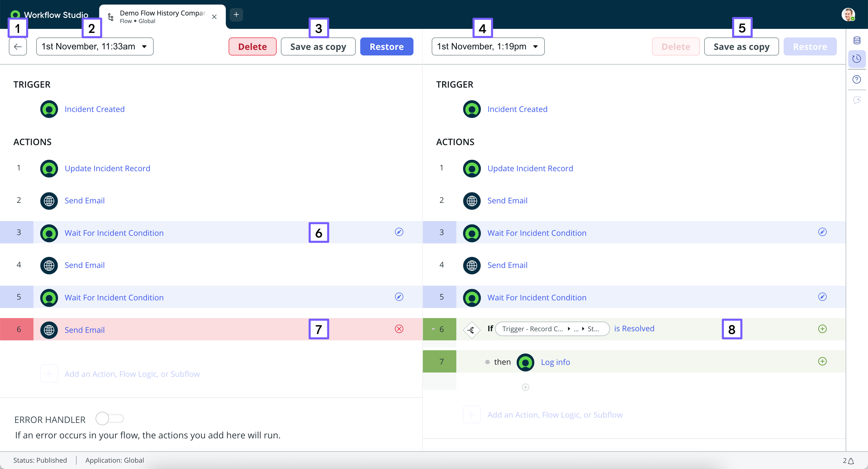Click the removed-step X icon on row 6

pyautogui.click(x=399, y=329)
